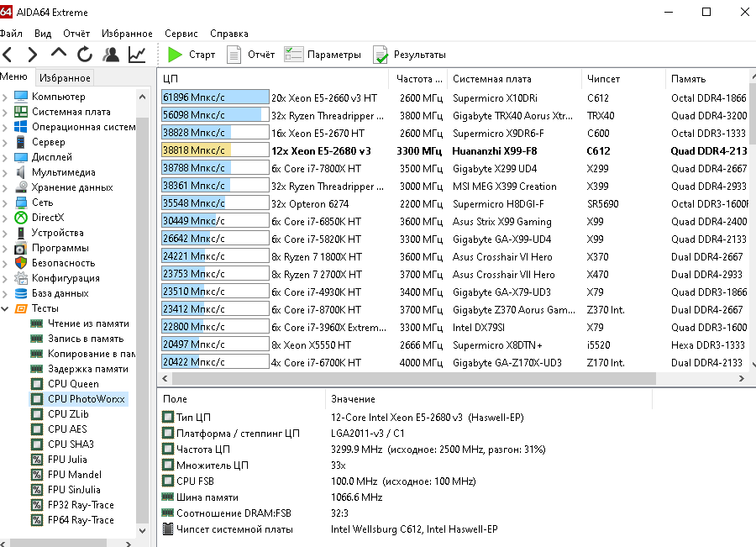The image size is (756, 547).
Task: Switch to the Меню sidebar tab
Action: point(13,76)
